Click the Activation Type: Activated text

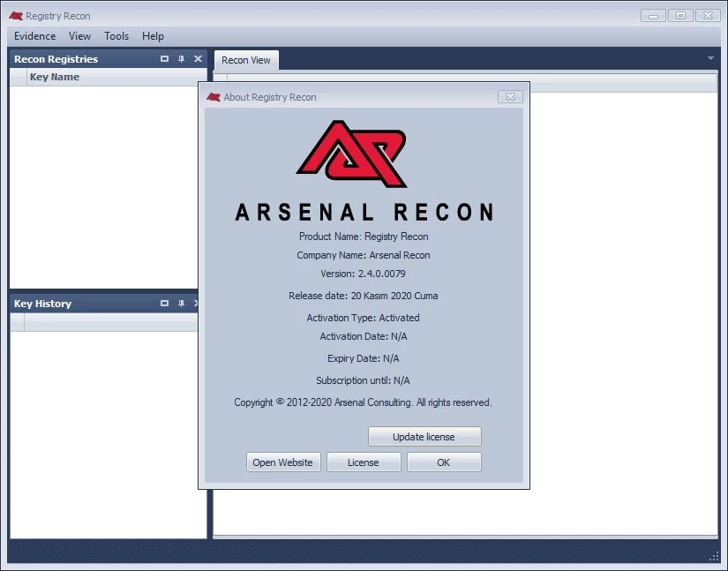point(363,318)
